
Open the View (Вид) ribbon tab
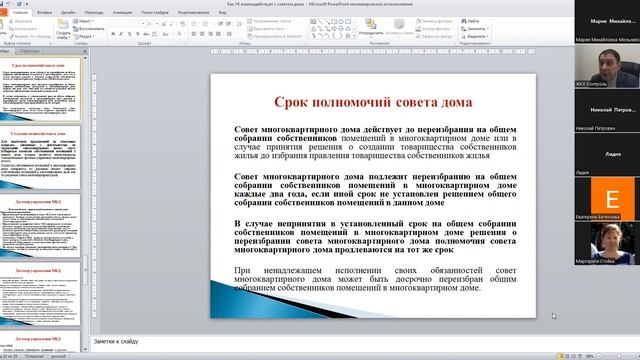click(222, 13)
